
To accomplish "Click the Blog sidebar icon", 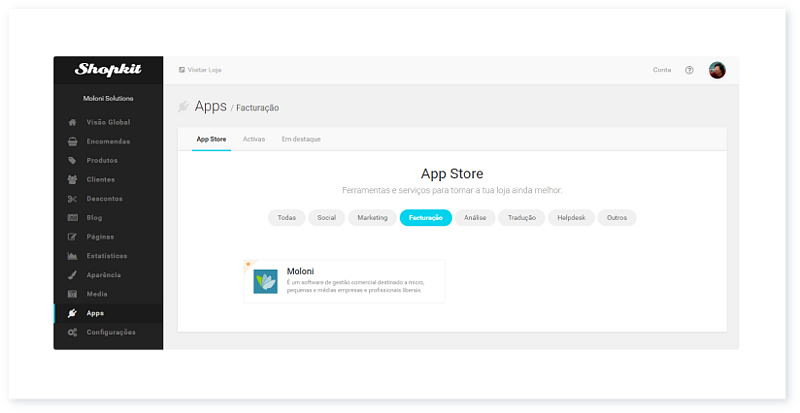I will tap(72, 217).
